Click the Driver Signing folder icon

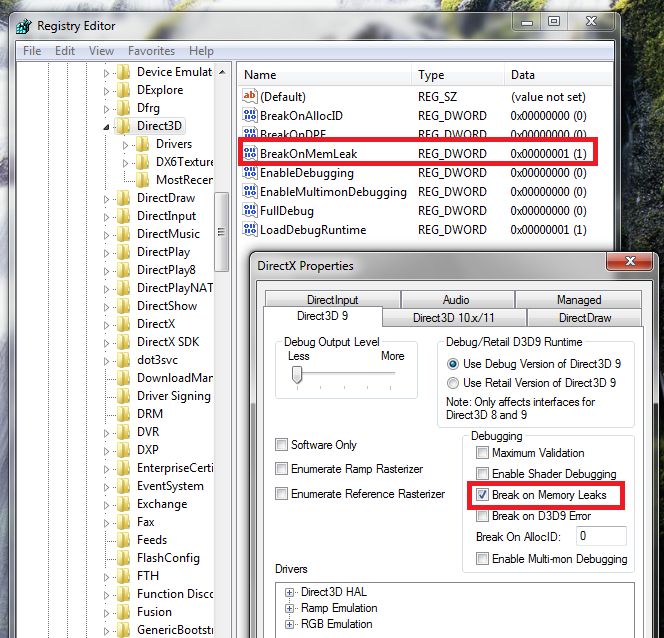[x=124, y=396]
